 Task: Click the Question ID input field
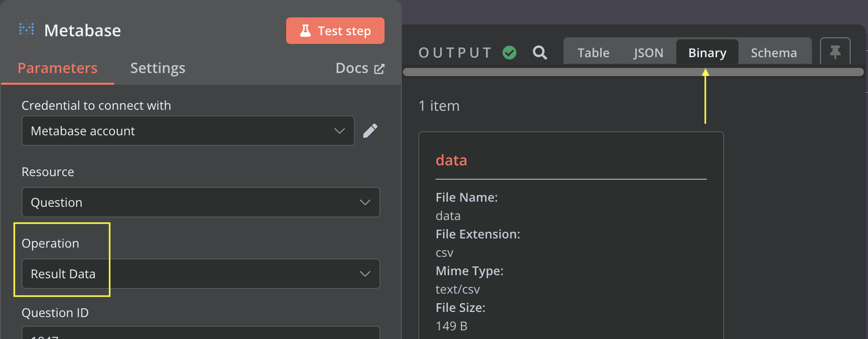201,332
